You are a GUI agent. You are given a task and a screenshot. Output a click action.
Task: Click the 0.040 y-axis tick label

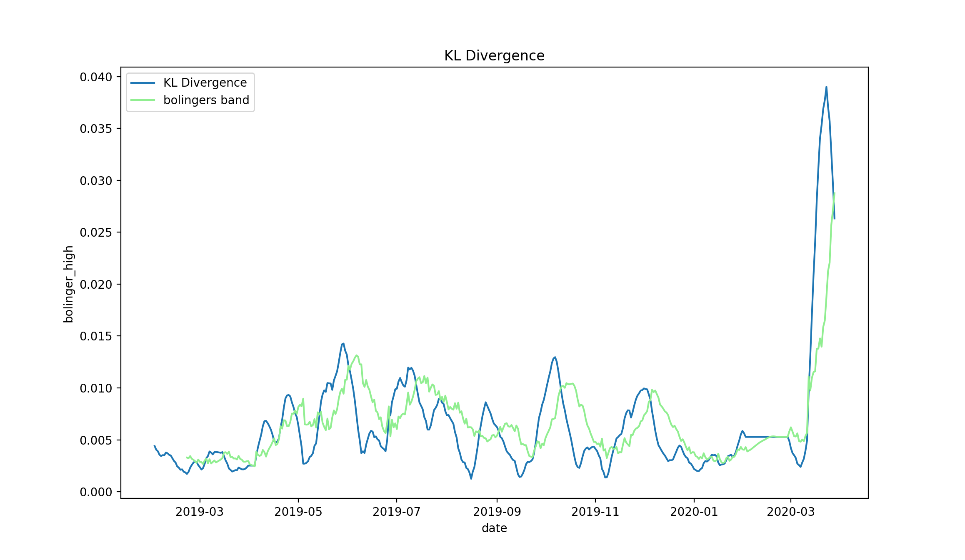[96, 77]
